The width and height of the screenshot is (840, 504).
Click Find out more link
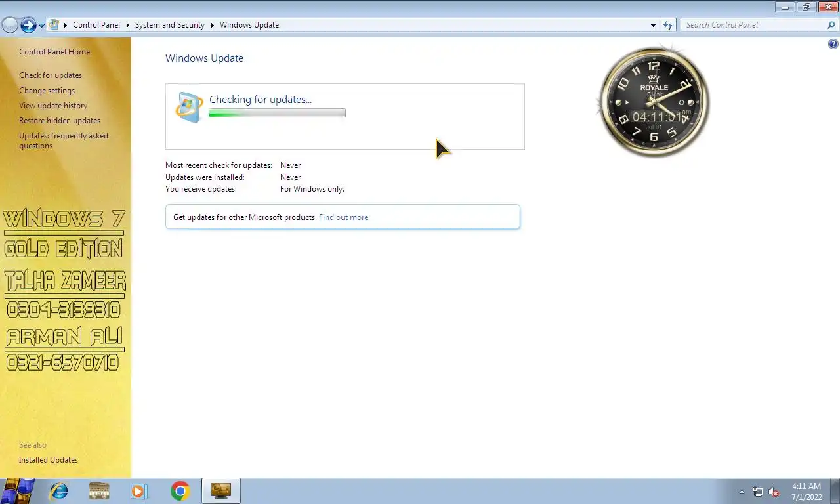[x=343, y=217]
